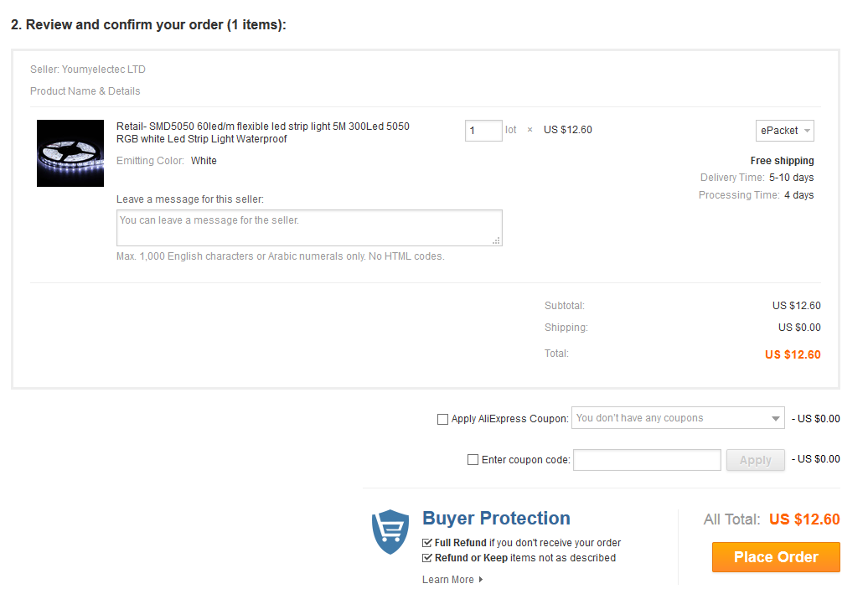Click the LED strip product thumbnail
868x589 pixels.
coord(70,153)
